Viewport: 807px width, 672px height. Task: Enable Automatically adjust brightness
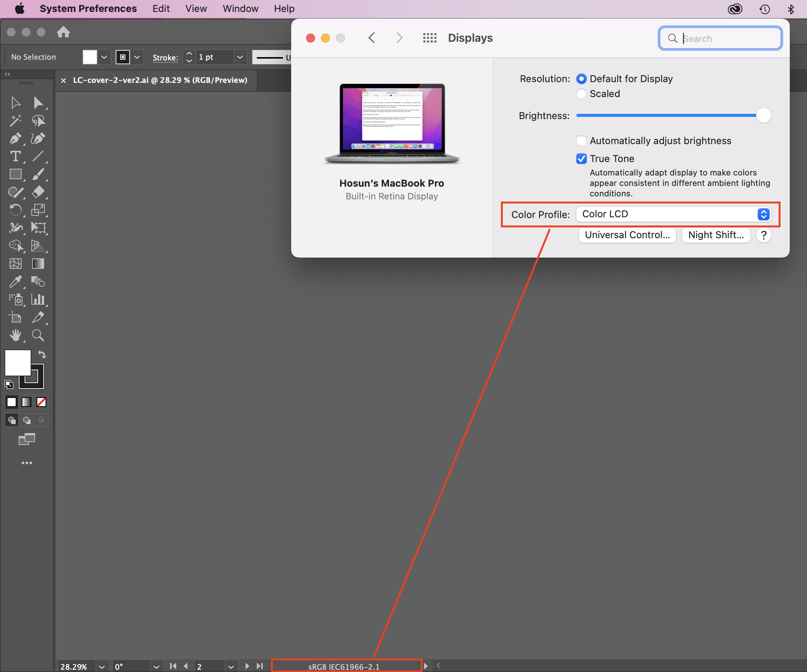pos(581,141)
